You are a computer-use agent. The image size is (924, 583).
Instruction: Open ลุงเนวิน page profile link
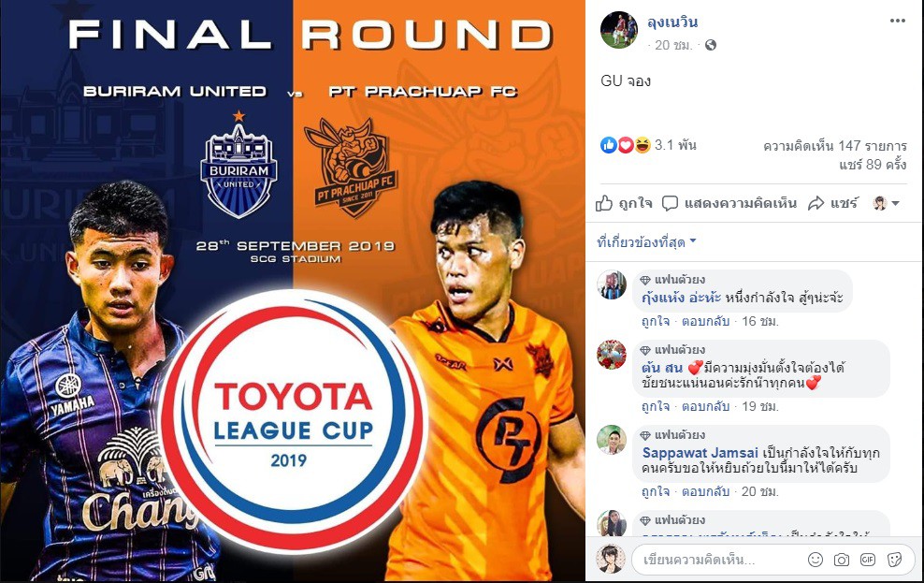click(x=672, y=22)
